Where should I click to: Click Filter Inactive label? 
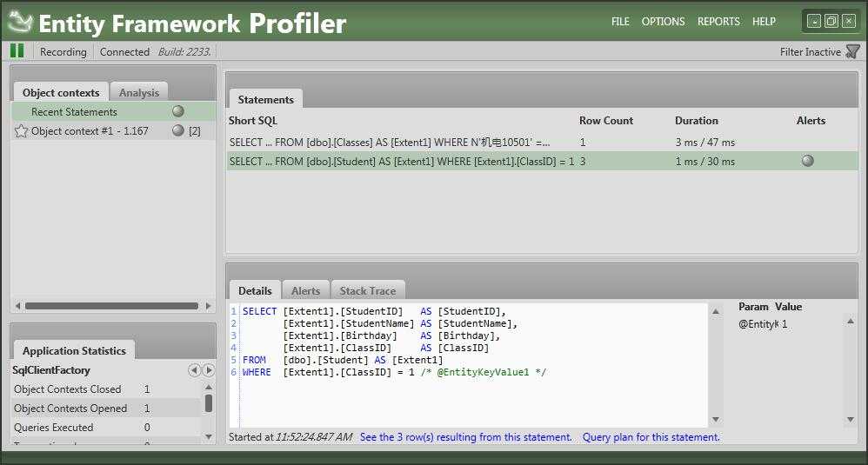[811, 51]
